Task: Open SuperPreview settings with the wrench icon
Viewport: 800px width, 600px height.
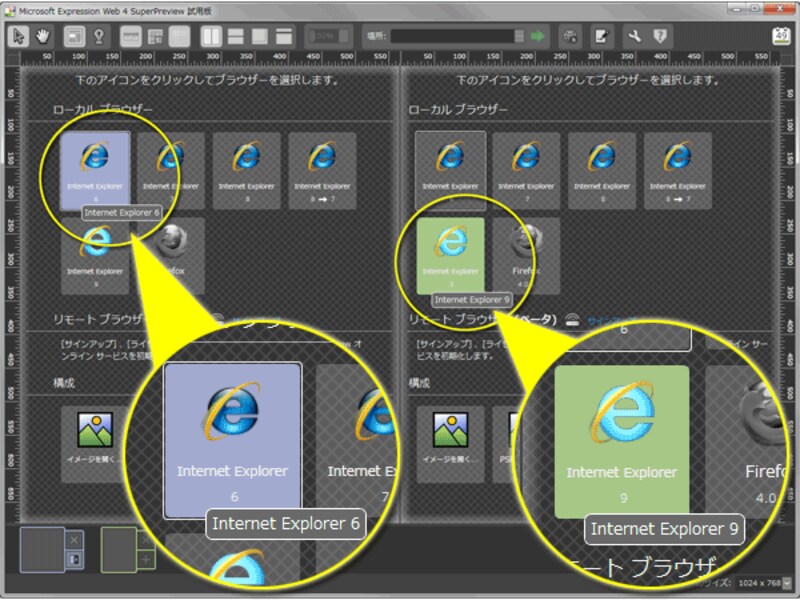Action: click(x=636, y=38)
